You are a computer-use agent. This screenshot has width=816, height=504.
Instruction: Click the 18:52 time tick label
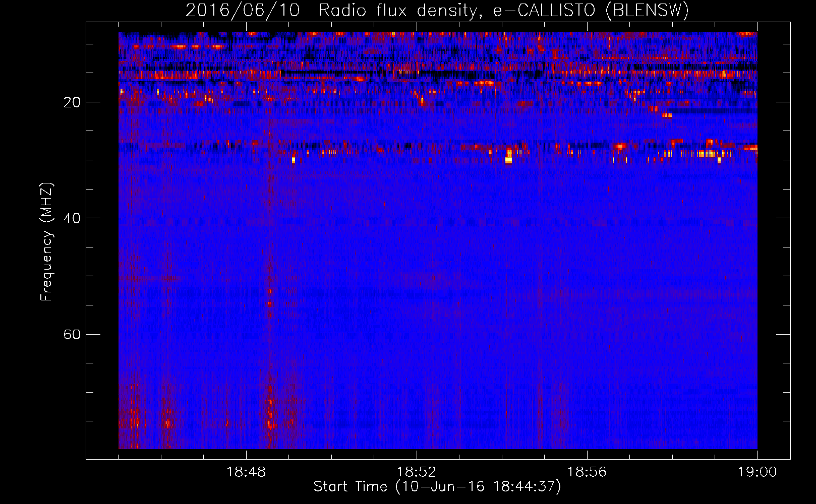tap(417, 472)
